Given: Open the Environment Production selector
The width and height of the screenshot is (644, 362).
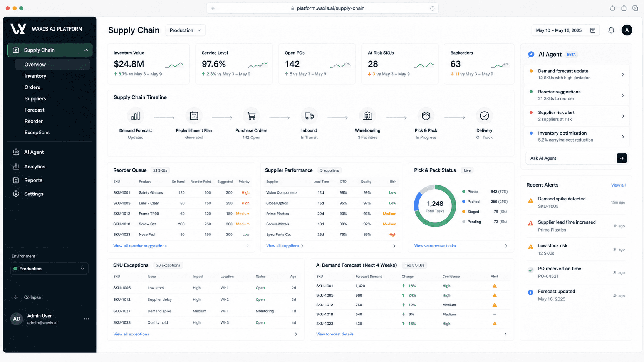Looking at the screenshot, I should pyautogui.click(x=49, y=269).
